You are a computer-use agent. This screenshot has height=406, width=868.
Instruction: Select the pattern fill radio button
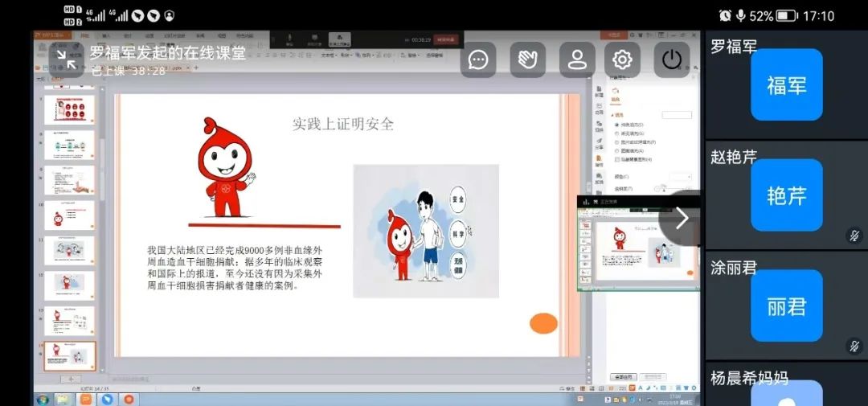pyautogui.click(x=616, y=150)
